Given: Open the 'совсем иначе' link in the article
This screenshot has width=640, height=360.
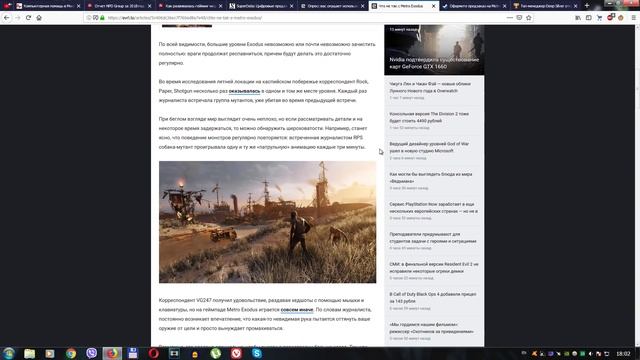Looking at the screenshot, I should tap(297, 310).
